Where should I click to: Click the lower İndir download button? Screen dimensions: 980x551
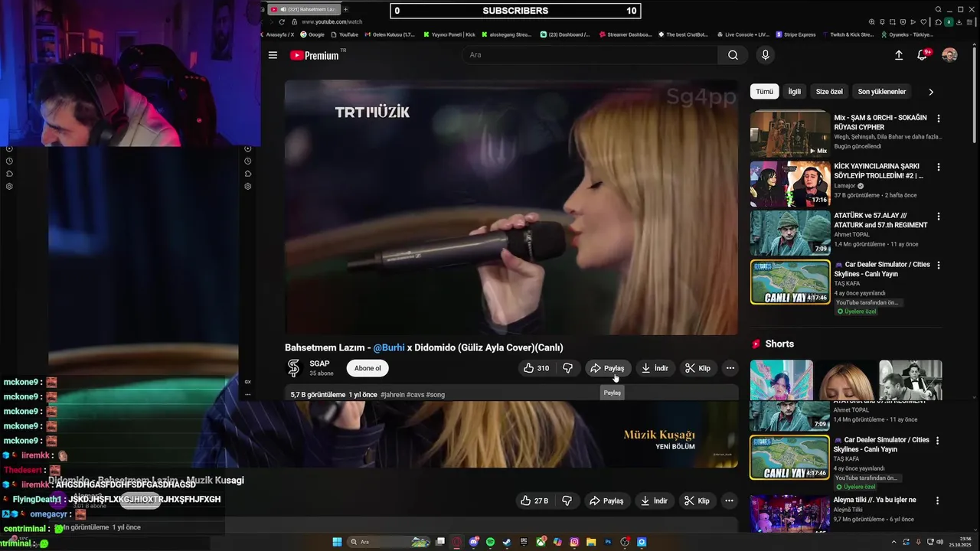point(654,500)
